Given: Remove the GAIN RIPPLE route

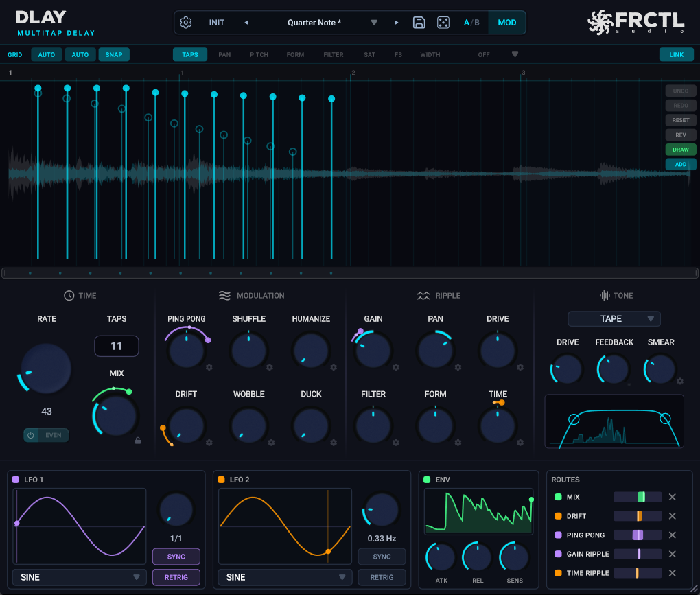Looking at the screenshot, I should [673, 554].
